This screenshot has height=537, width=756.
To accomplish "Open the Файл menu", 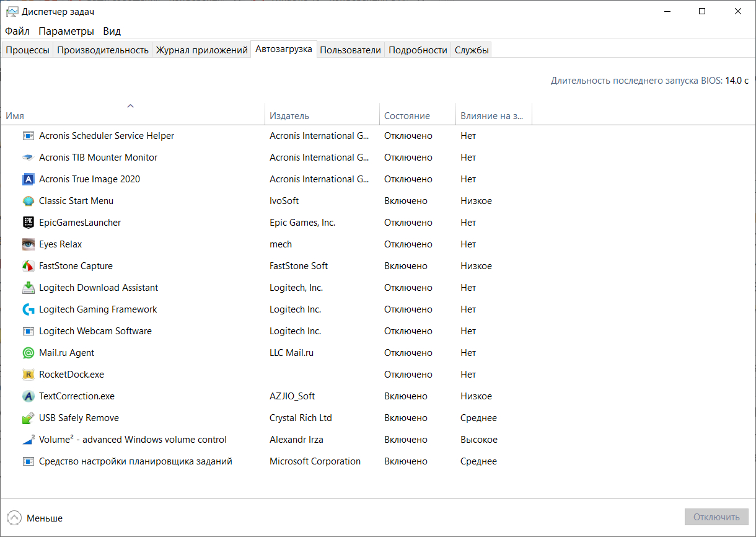I will tap(17, 31).
